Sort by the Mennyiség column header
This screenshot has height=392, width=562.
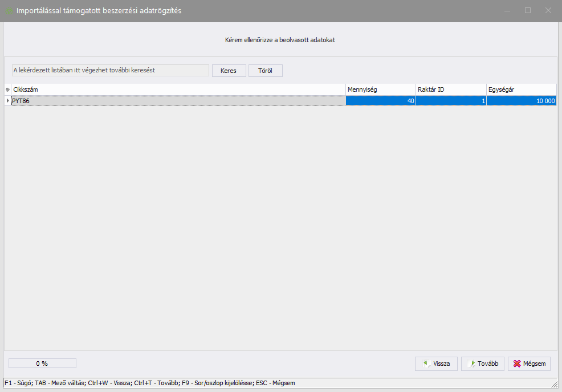point(380,89)
